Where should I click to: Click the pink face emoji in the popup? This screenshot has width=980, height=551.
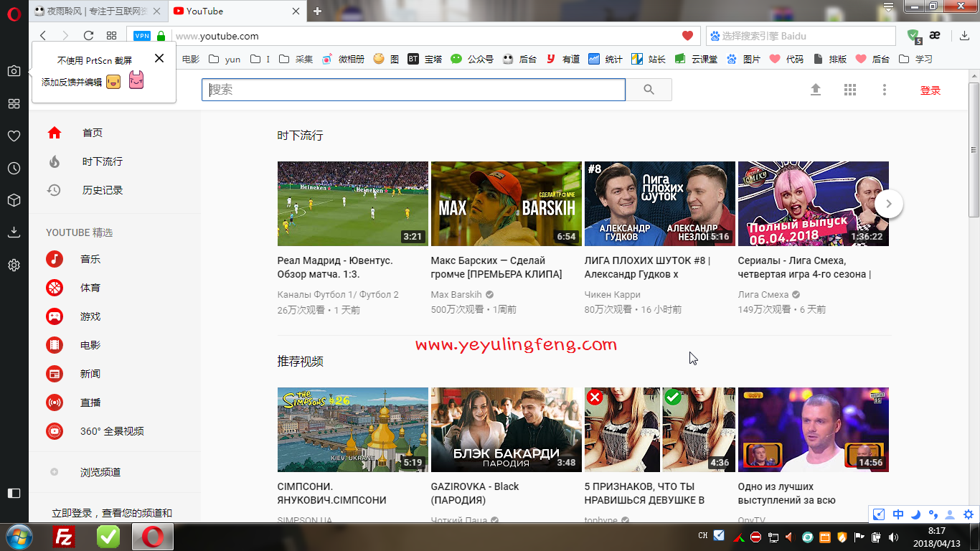pos(136,80)
